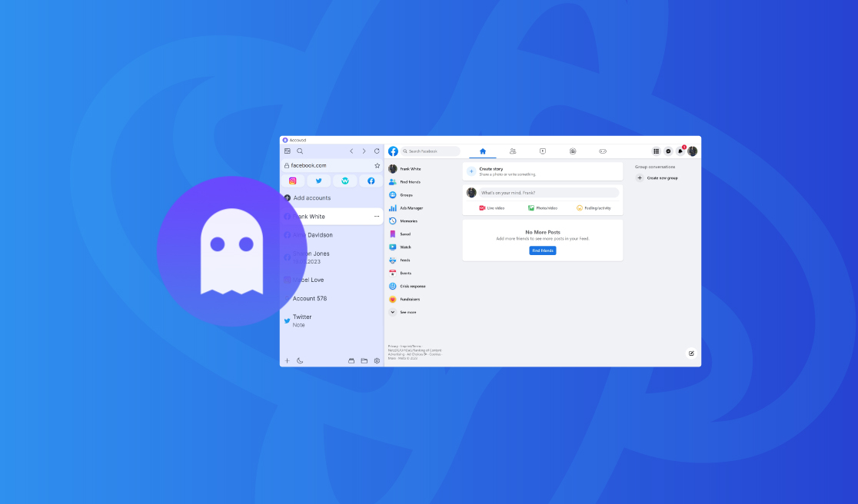Open settings with the gear icon
The image size is (858, 504).
point(377,361)
